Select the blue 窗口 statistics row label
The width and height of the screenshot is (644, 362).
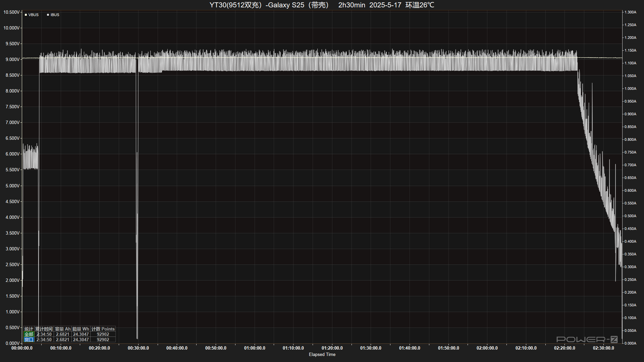point(29,340)
